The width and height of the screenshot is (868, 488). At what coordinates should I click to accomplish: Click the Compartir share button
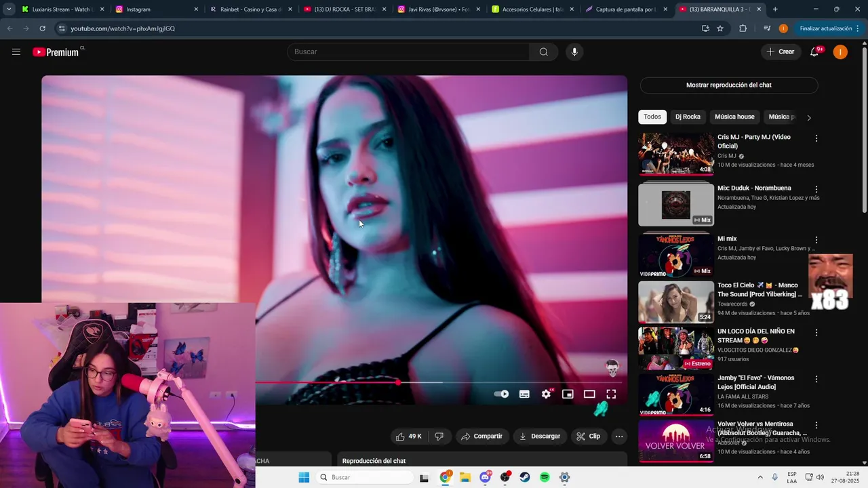(x=482, y=436)
